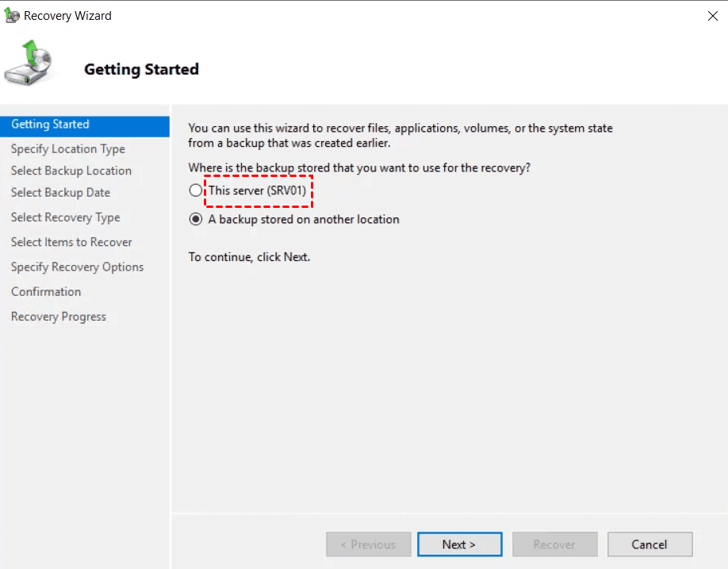Select the "This server (SRV01)" radio button
The image size is (728, 569).
click(x=196, y=190)
